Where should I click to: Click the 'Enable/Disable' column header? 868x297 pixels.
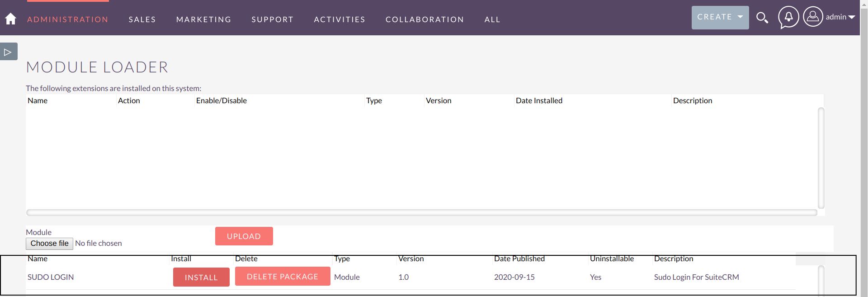222,101
